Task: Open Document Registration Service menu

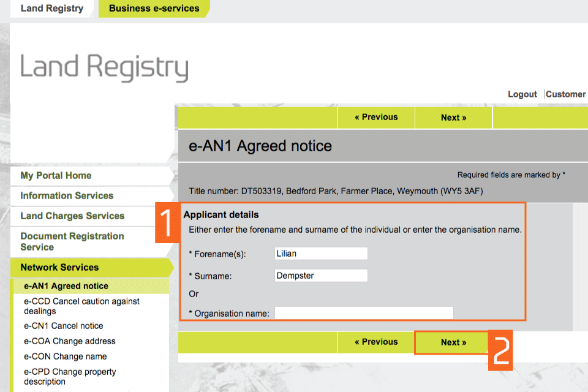Action: [x=72, y=241]
